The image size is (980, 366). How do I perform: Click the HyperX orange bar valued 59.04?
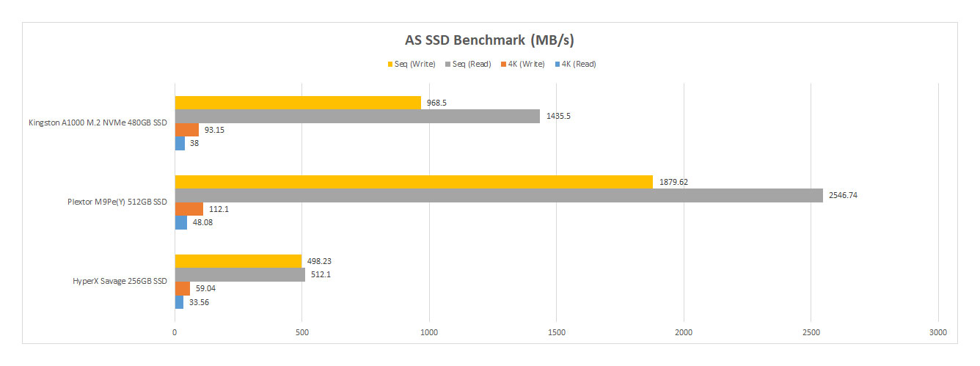point(183,288)
